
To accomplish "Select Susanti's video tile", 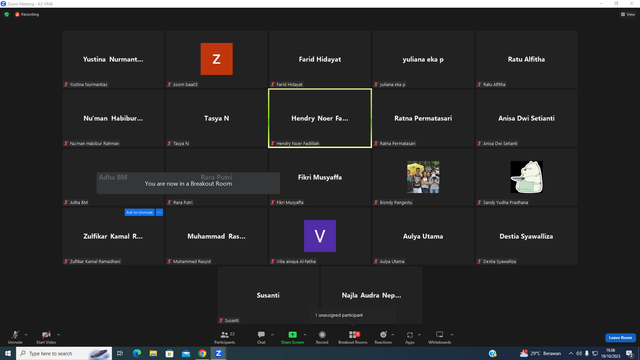I will click(x=268, y=295).
